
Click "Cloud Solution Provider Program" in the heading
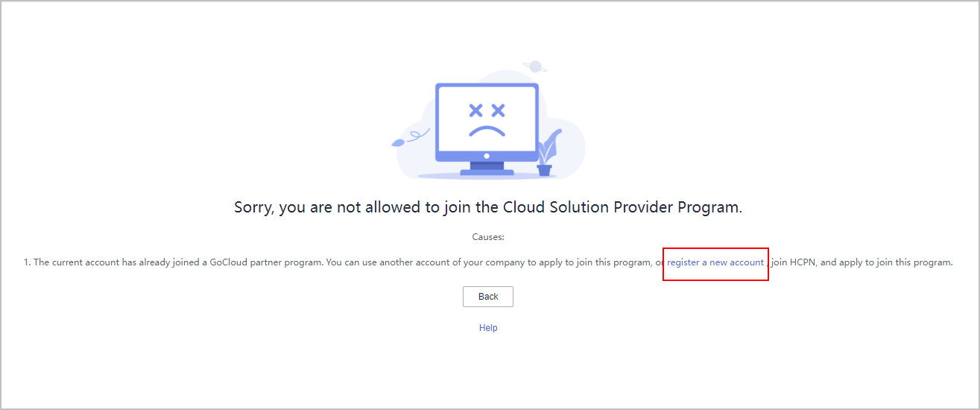pos(622,207)
